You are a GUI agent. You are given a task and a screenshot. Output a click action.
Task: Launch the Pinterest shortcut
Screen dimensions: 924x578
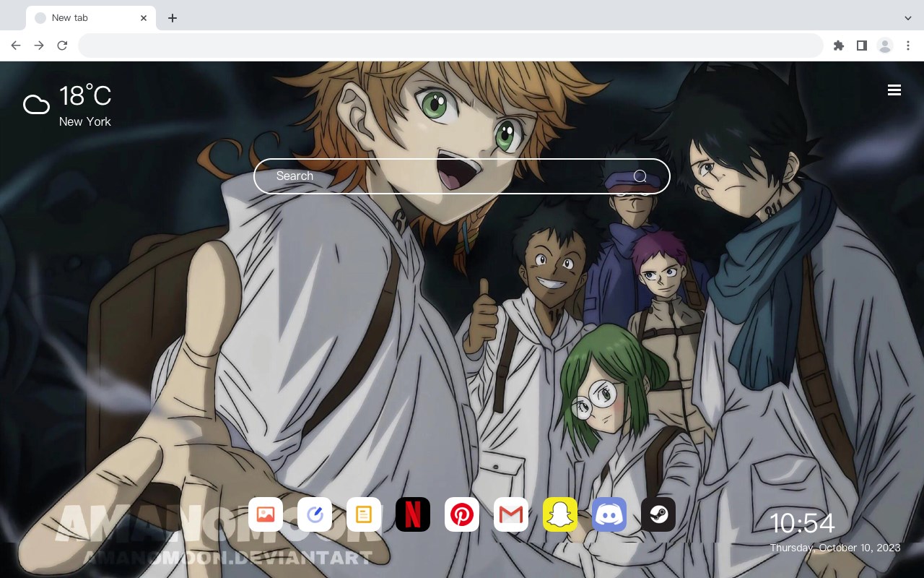(x=462, y=514)
